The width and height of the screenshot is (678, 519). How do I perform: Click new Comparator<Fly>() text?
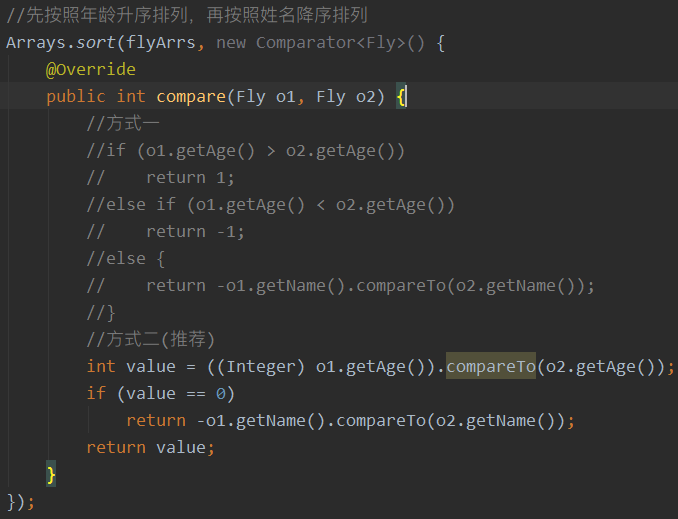[320, 43]
